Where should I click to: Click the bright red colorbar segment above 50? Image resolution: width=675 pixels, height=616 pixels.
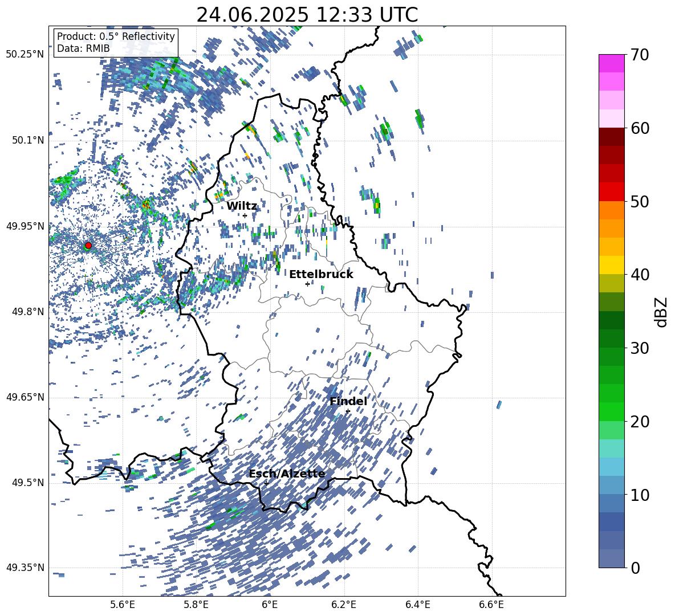pyautogui.click(x=611, y=191)
